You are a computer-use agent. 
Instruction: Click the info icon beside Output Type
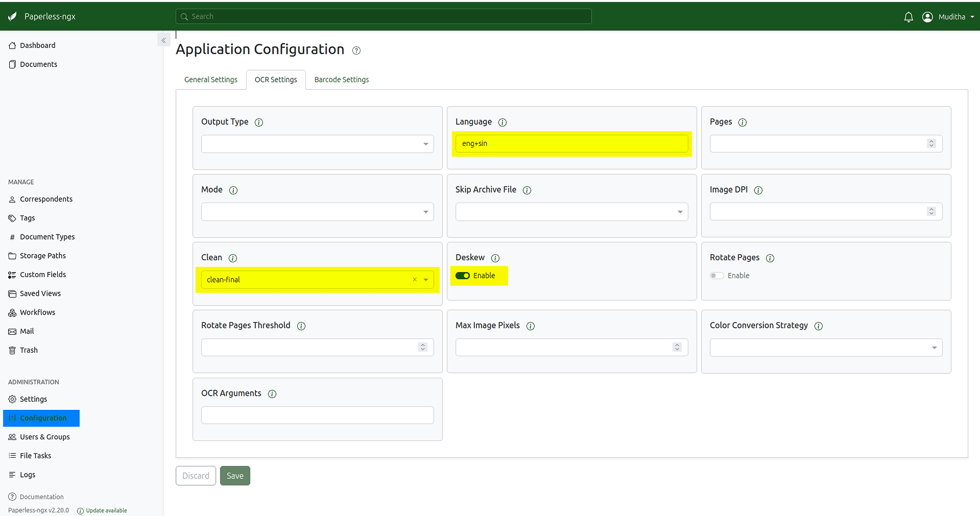[x=259, y=122]
